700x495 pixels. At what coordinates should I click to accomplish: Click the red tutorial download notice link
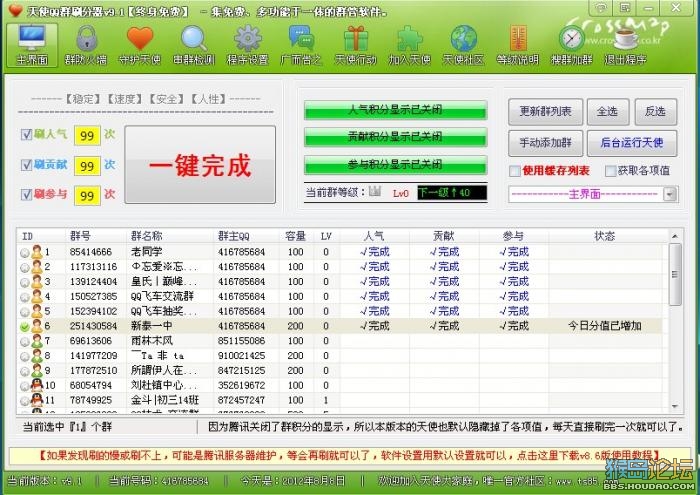(x=349, y=455)
